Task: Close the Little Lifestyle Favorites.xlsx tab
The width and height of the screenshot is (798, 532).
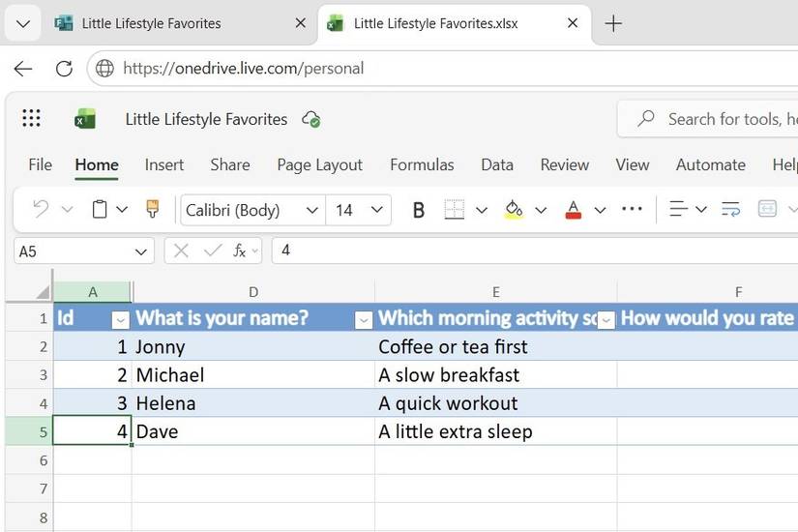Action: [573, 23]
